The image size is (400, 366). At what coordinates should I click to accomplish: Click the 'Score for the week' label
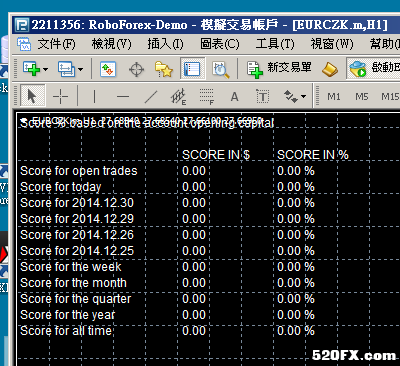(x=71, y=267)
